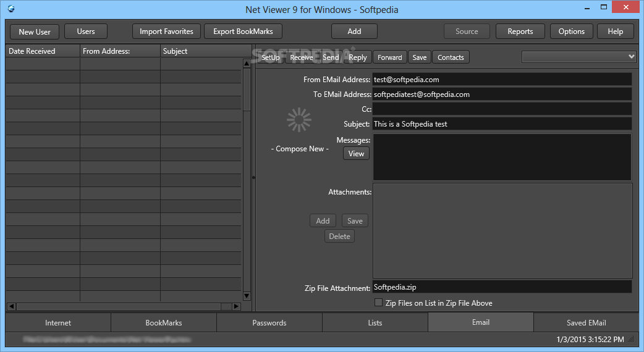This screenshot has width=644, height=352.
Task: Click the From EMail Address field
Action: click(x=502, y=80)
